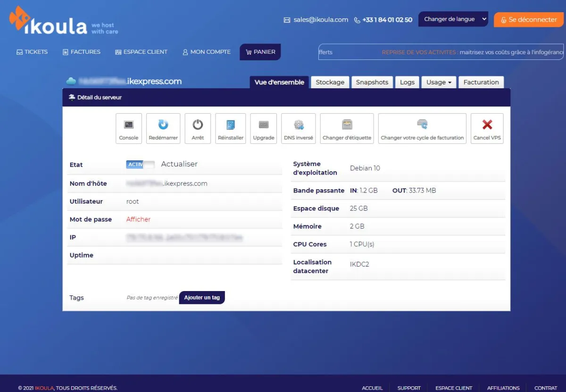Open Changer votre cycle de facturation

point(422,128)
